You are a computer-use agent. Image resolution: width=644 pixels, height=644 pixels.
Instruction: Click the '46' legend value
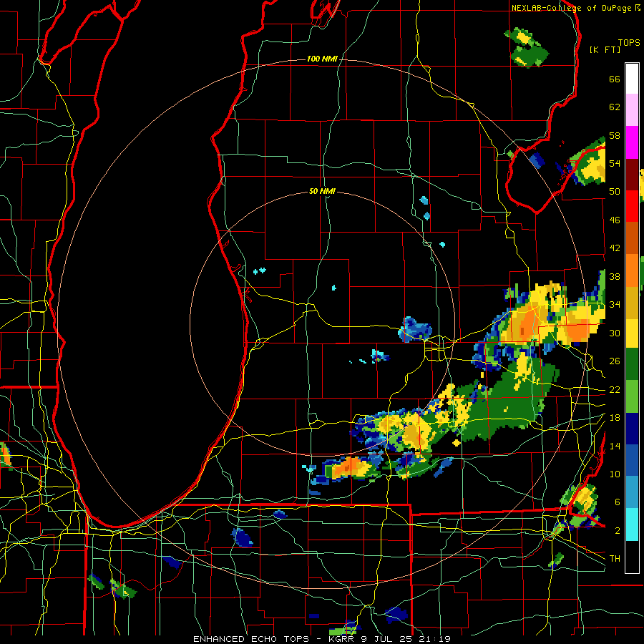(615, 220)
